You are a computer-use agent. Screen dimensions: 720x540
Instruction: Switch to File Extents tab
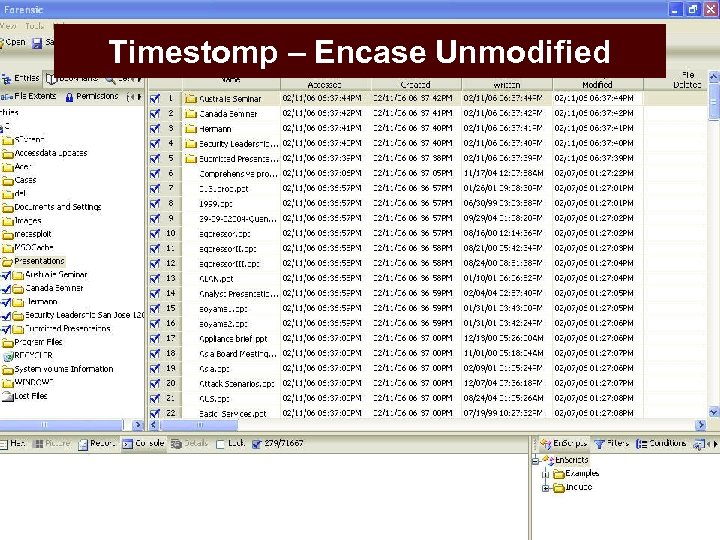click(29, 96)
